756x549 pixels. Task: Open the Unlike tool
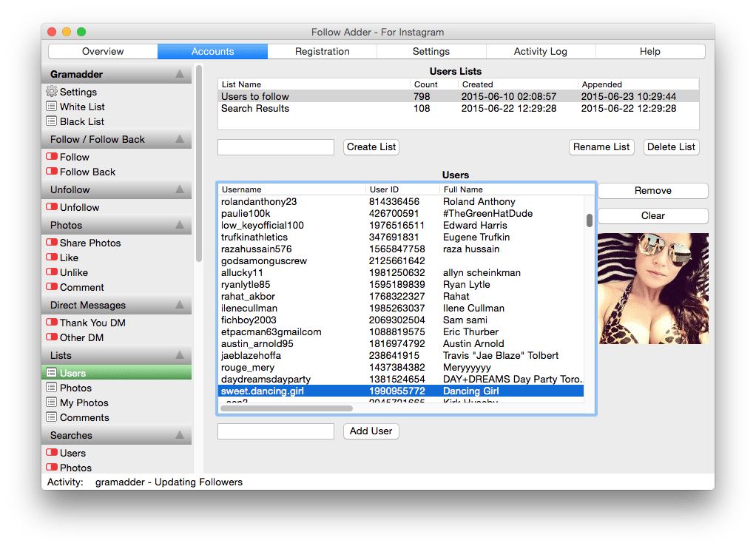pyautogui.click(x=70, y=272)
